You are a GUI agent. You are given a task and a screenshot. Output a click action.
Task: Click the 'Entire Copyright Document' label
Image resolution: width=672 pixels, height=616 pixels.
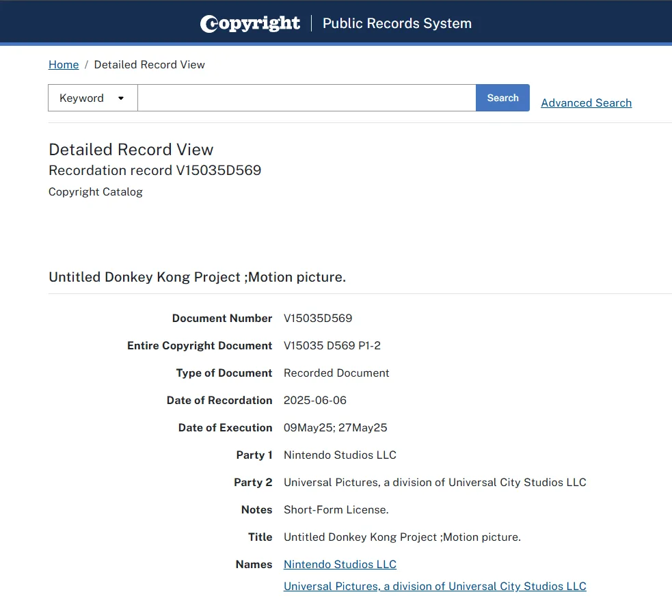click(200, 346)
